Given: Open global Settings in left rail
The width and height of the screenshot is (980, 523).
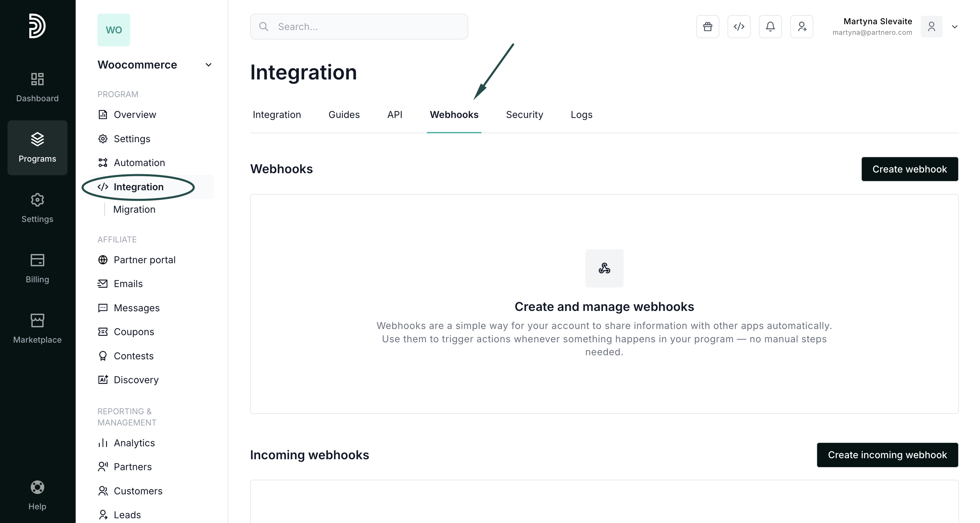Looking at the screenshot, I should (37, 208).
